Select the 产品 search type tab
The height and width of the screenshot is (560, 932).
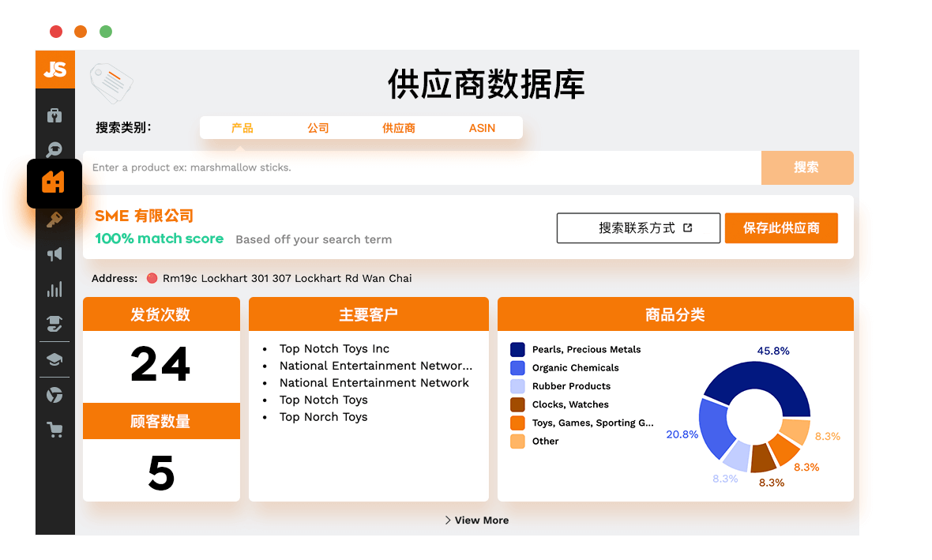click(242, 128)
